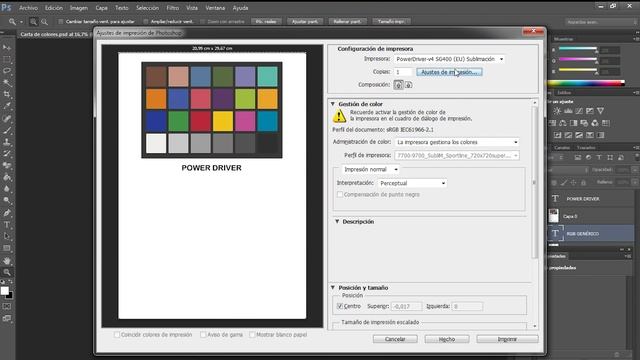The height and width of the screenshot is (360, 640).
Task: Click Ajustes de impresión button
Action: pos(449,72)
